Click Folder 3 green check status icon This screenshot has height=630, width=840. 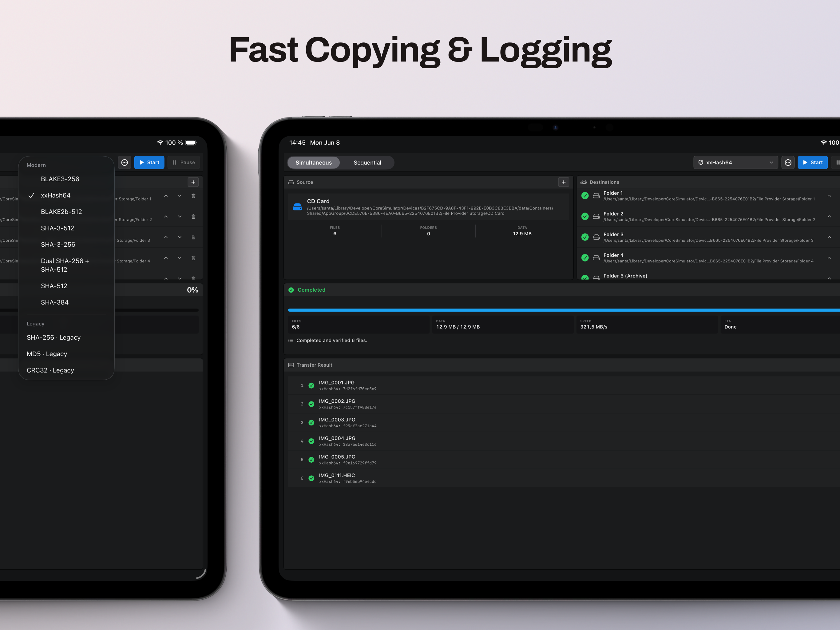(x=585, y=237)
